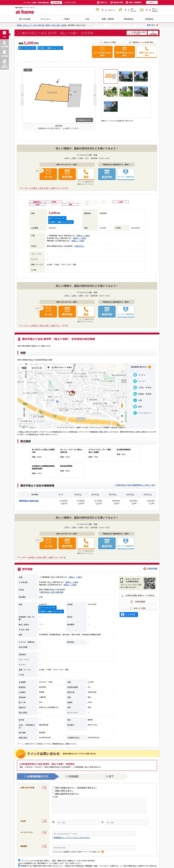Open ローンシミュレーター under the top price
The height and width of the screenshot is (868, 174).
coord(27,48)
